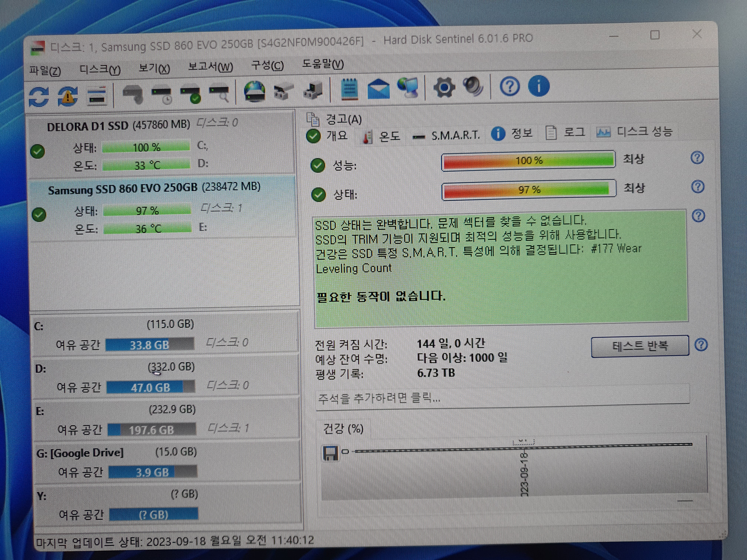The height and width of the screenshot is (560, 747).
Task: Click the toolbar question mark help icon
Action: tap(509, 86)
